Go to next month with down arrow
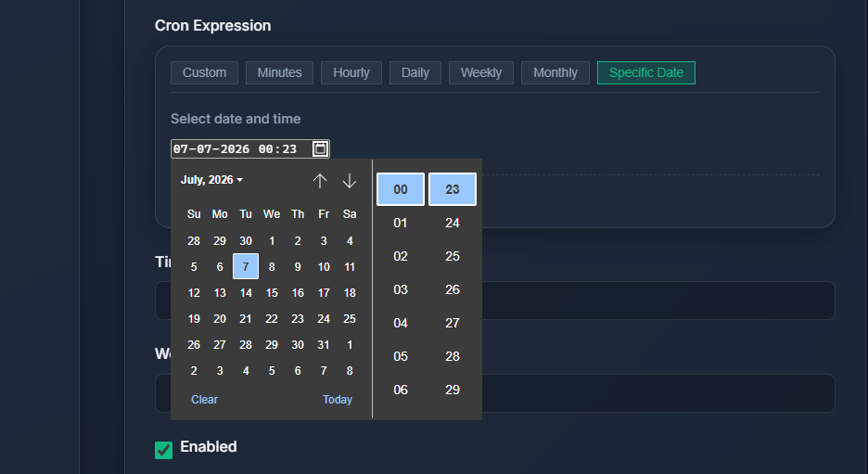This screenshot has width=868, height=474. [350, 181]
